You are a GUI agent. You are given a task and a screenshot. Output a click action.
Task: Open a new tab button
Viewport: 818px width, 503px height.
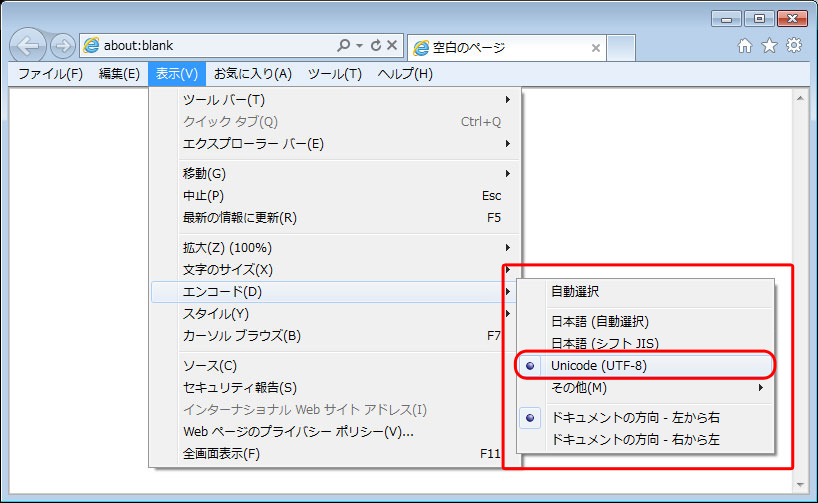621,48
